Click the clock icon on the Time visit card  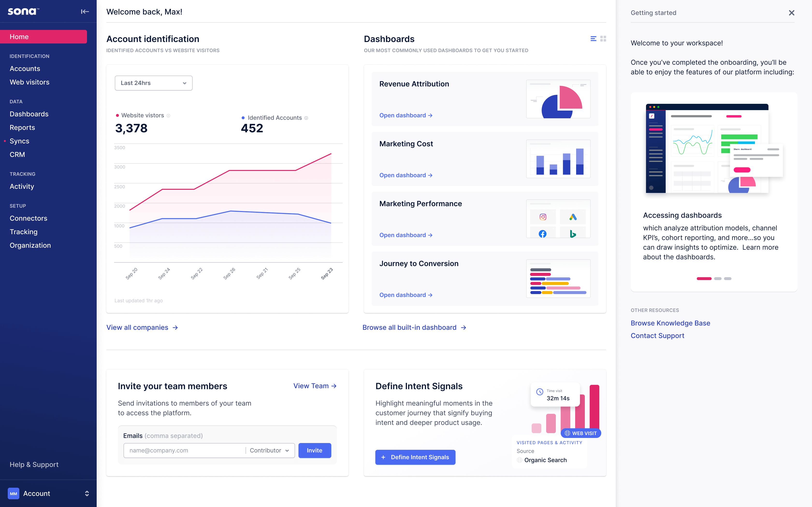(540, 391)
